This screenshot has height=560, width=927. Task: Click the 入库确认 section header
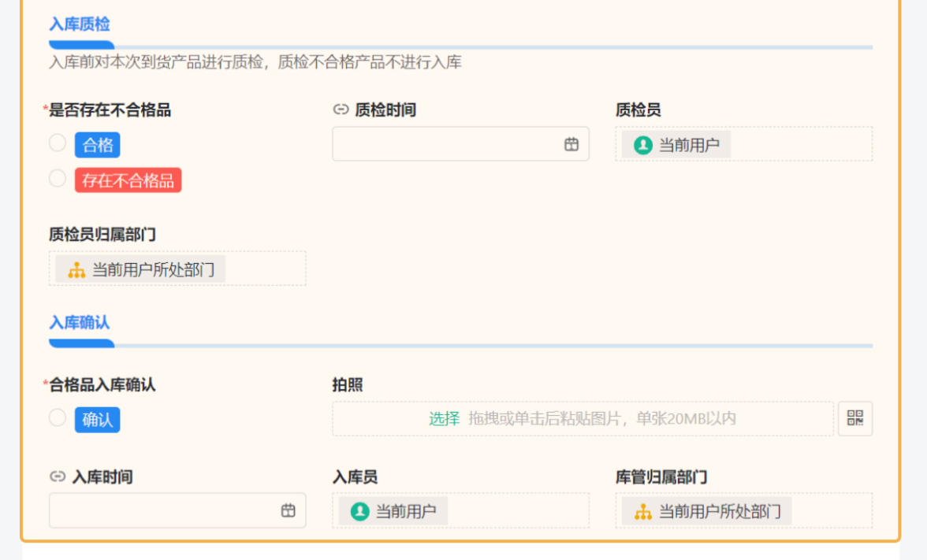coord(80,323)
